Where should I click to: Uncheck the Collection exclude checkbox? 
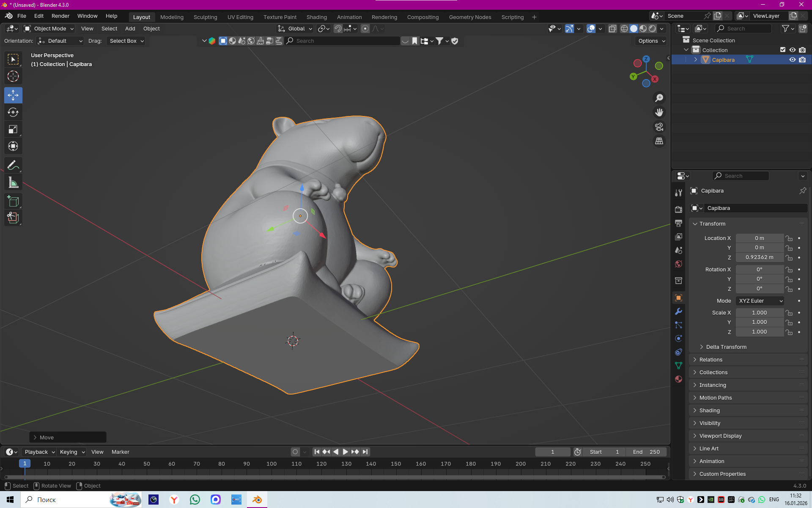tap(783, 50)
